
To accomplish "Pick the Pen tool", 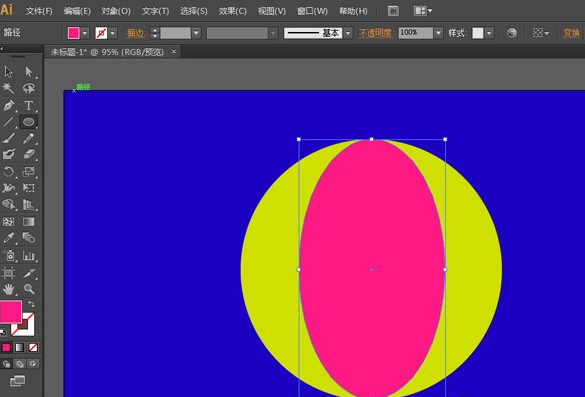I will click(x=9, y=105).
